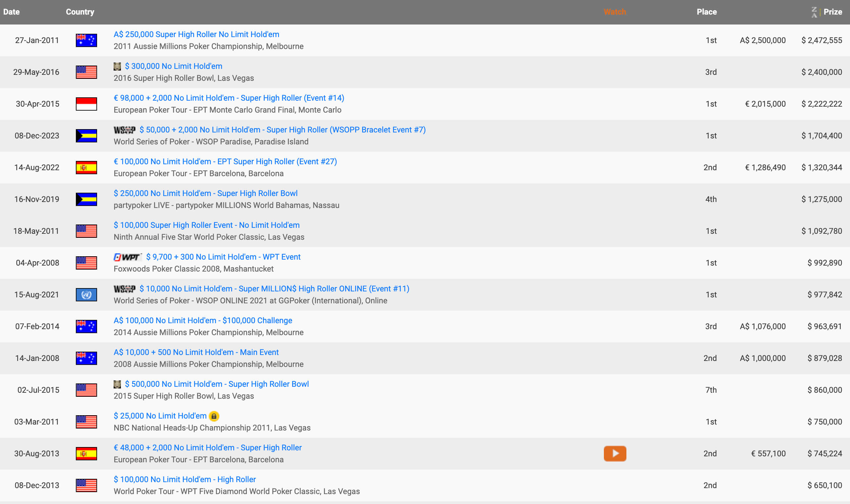
Task: Click the WPT logo on Foxwoods event
Action: [127, 257]
